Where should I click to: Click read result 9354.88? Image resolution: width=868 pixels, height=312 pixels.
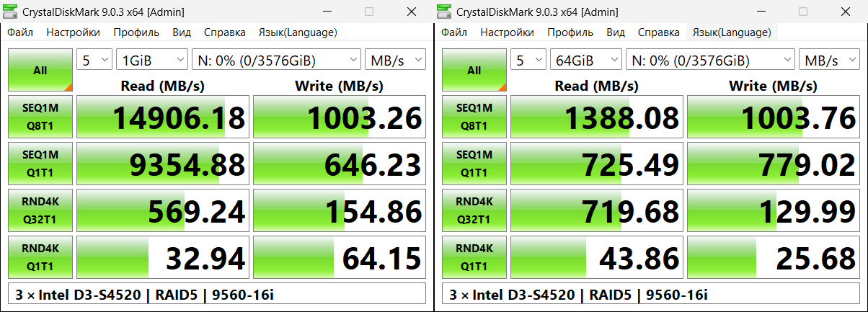[x=163, y=164]
